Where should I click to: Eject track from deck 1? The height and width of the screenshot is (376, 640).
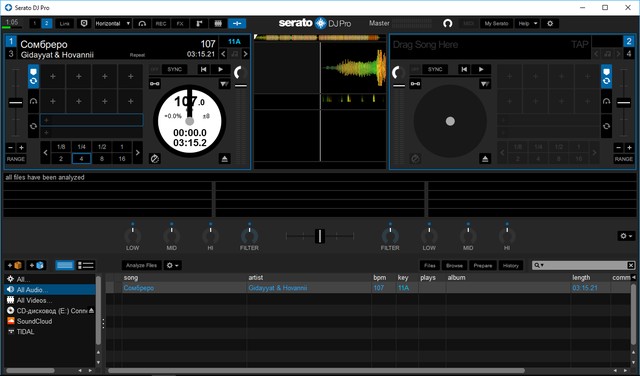tap(224, 158)
